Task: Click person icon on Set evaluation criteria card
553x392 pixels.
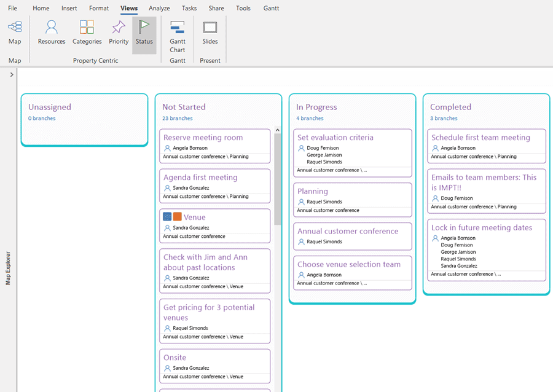Action: point(302,148)
